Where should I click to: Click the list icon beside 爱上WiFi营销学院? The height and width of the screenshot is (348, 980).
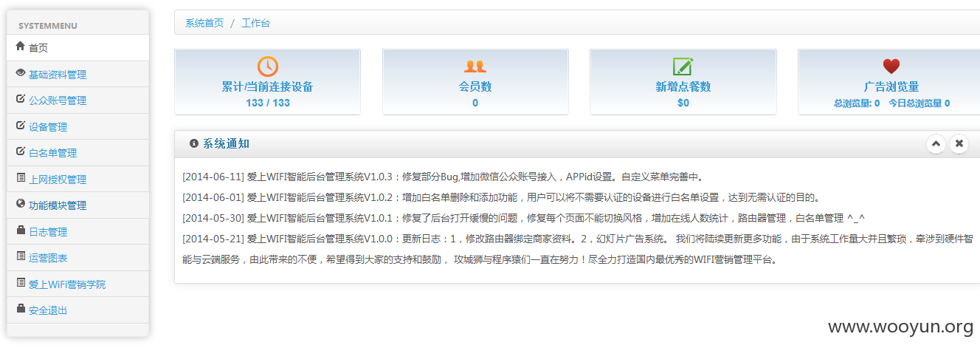pos(21,283)
